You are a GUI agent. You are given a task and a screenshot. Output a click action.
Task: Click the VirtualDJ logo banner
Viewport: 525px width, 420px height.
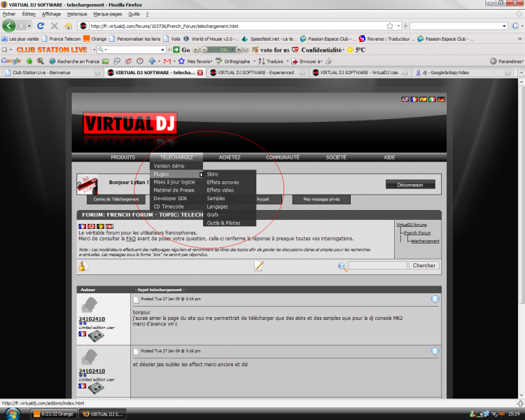(x=130, y=124)
